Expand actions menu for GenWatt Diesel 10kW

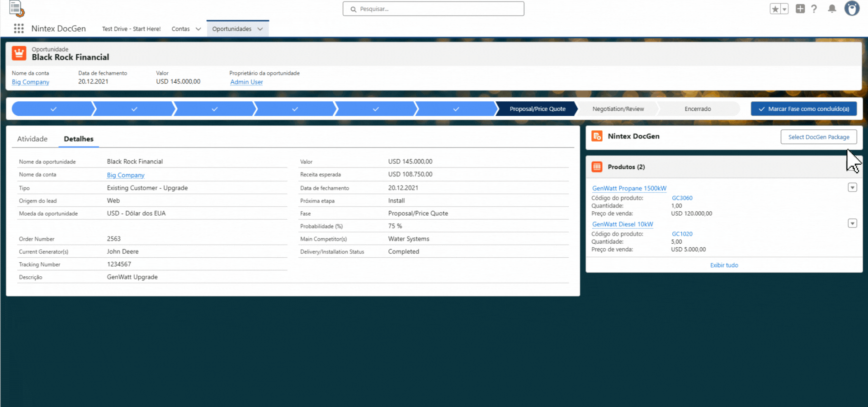(x=852, y=223)
